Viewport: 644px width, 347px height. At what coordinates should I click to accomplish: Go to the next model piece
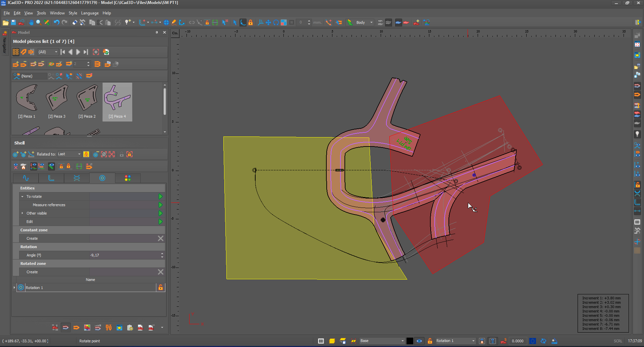(x=78, y=52)
